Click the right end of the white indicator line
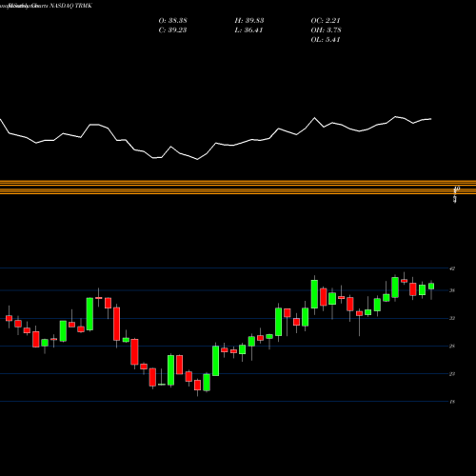 point(431,119)
